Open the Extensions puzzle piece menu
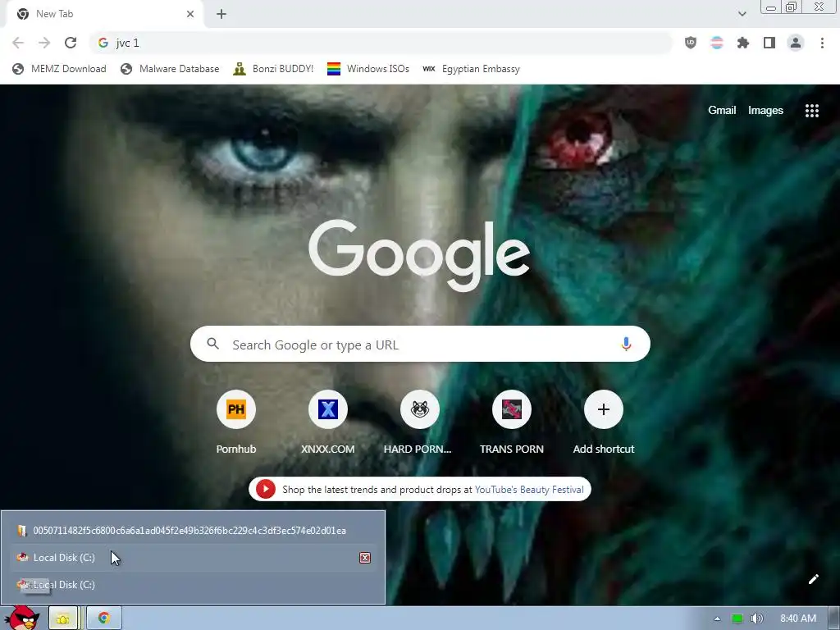Image resolution: width=840 pixels, height=630 pixels. [x=743, y=43]
